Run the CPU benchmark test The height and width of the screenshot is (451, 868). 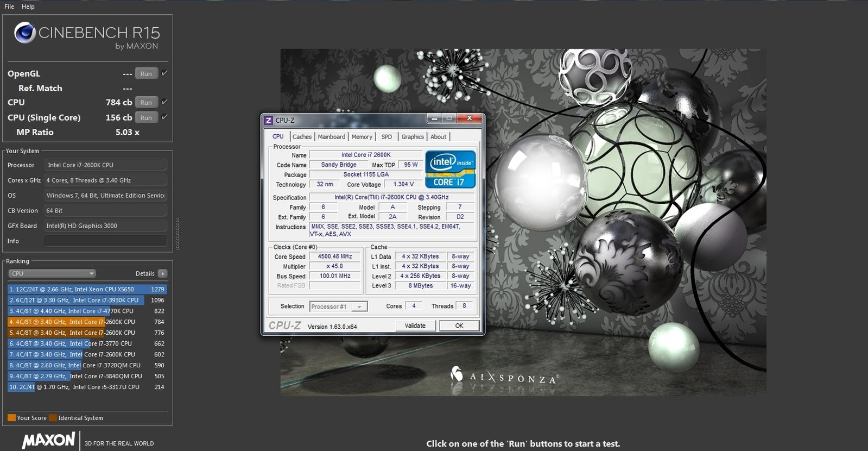(146, 102)
